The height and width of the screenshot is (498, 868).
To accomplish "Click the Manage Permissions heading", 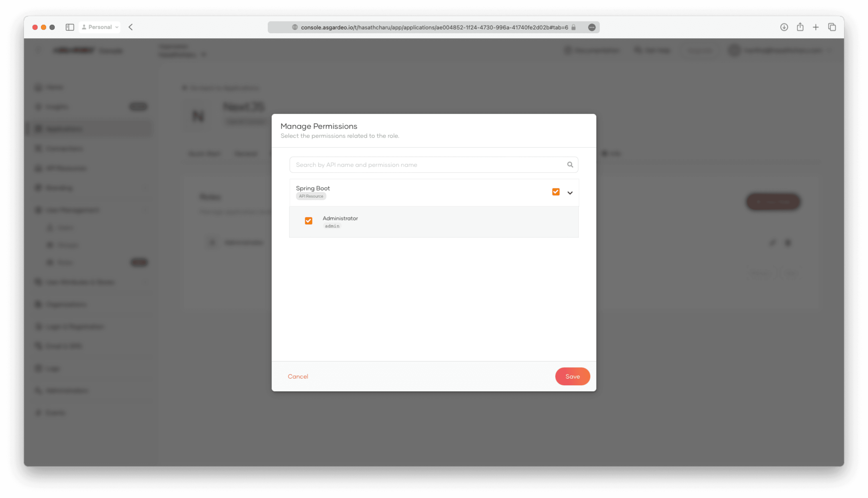I will click(319, 126).
